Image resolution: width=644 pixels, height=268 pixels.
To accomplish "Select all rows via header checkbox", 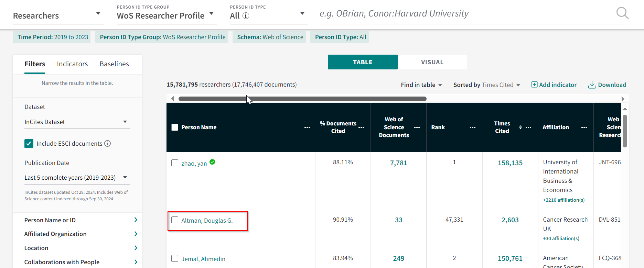I will [175, 127].
